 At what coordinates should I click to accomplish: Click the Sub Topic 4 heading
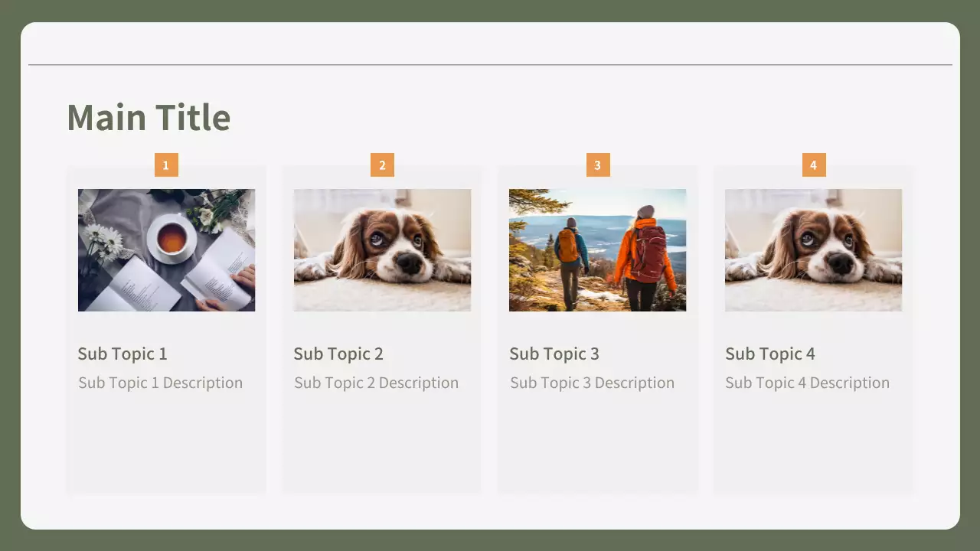click(x=770, y=354)
